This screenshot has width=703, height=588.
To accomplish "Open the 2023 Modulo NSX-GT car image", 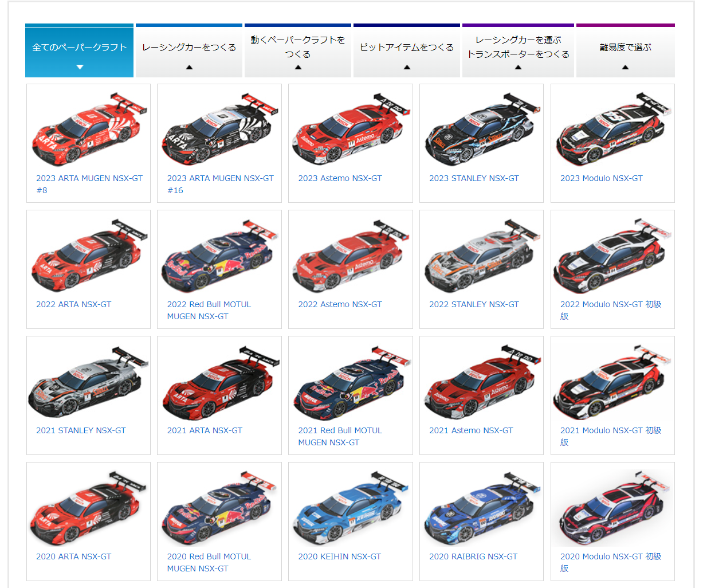I will click(613, 128).
